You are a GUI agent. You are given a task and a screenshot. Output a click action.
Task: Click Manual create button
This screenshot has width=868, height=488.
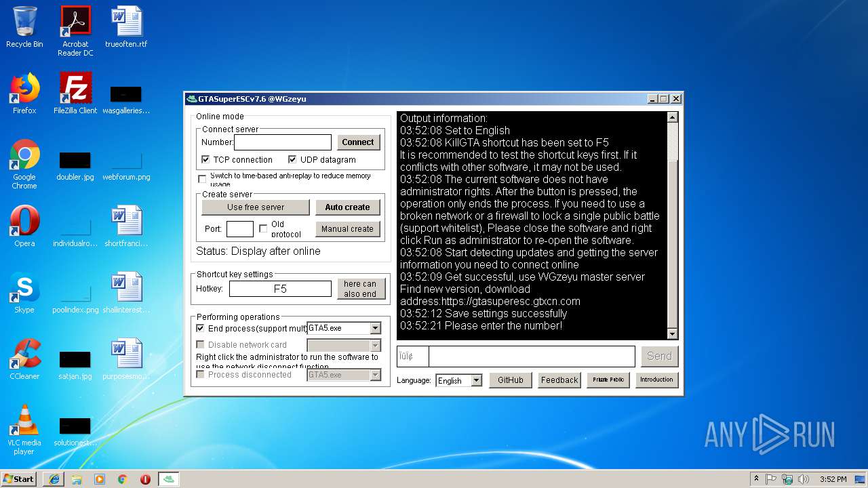click(347, 229)
